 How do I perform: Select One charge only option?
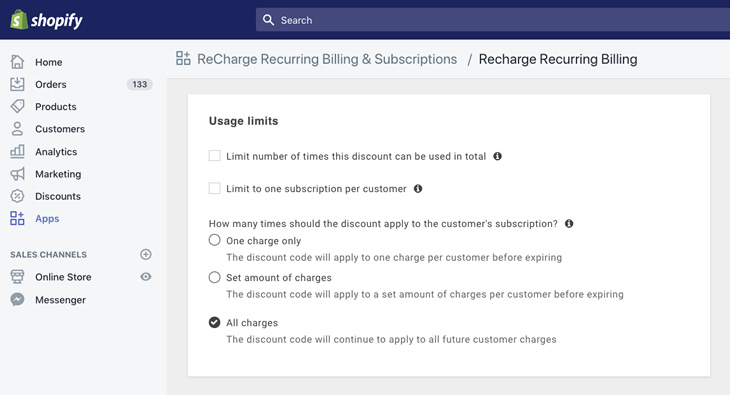(x=214, y=240)
